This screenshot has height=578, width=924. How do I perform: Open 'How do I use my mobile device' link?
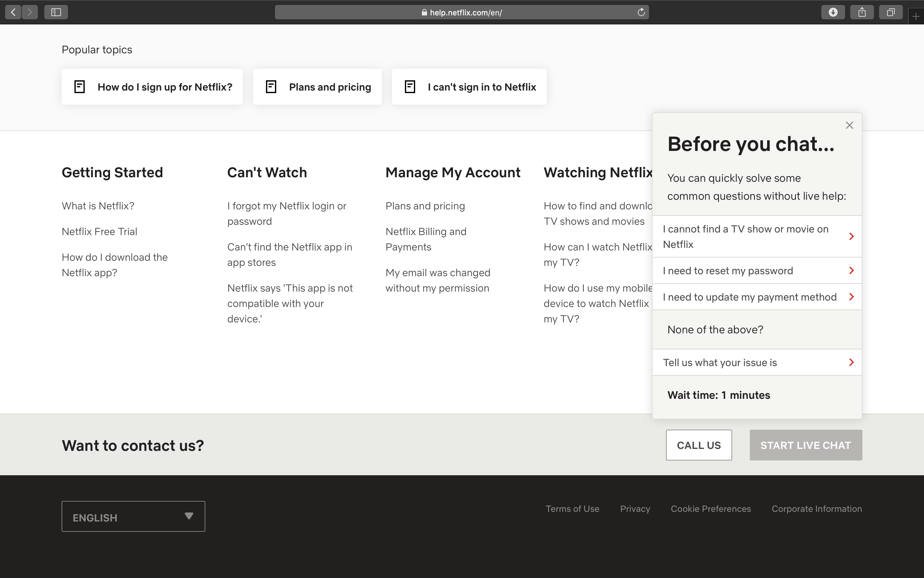(598, 303)
